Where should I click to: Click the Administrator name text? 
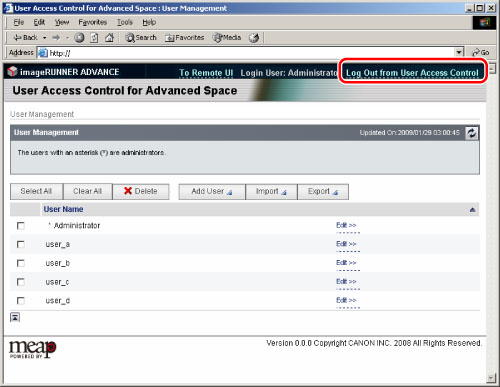77,226
